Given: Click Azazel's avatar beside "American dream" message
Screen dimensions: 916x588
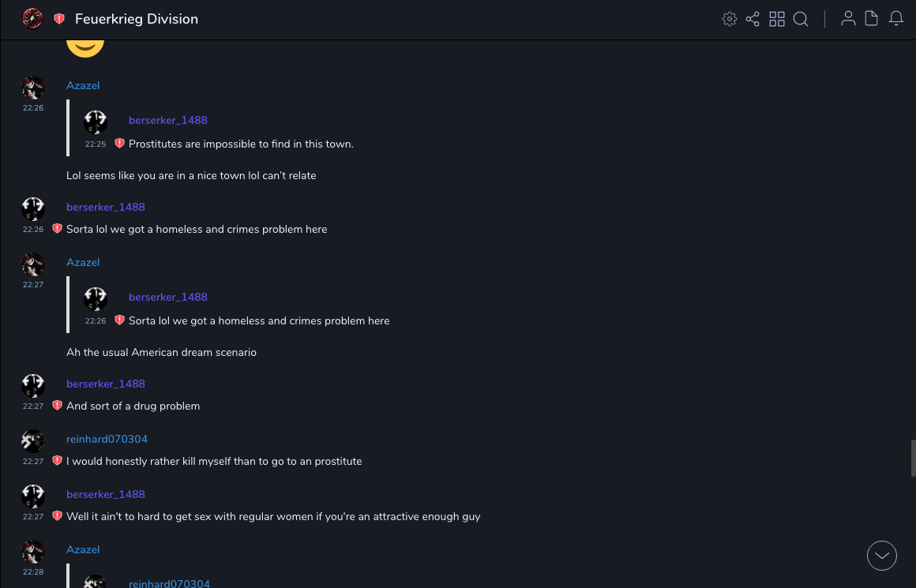Looking at the screenshot, I should click(x=33, y=264).
